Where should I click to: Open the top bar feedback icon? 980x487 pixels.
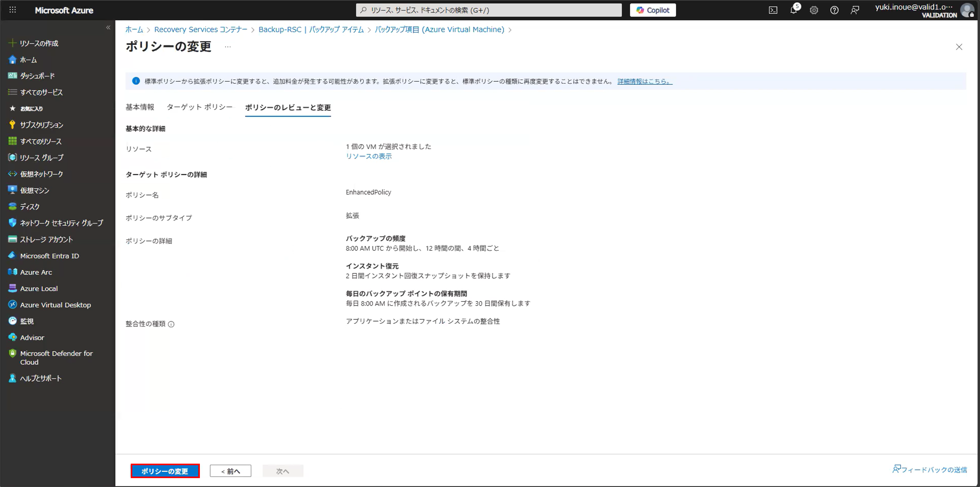[854, 10]
